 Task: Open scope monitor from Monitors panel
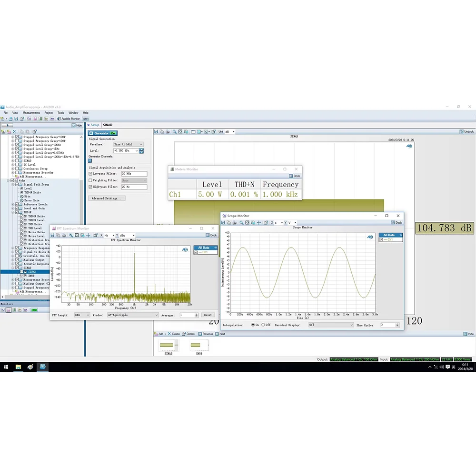[x=3, y=310]
